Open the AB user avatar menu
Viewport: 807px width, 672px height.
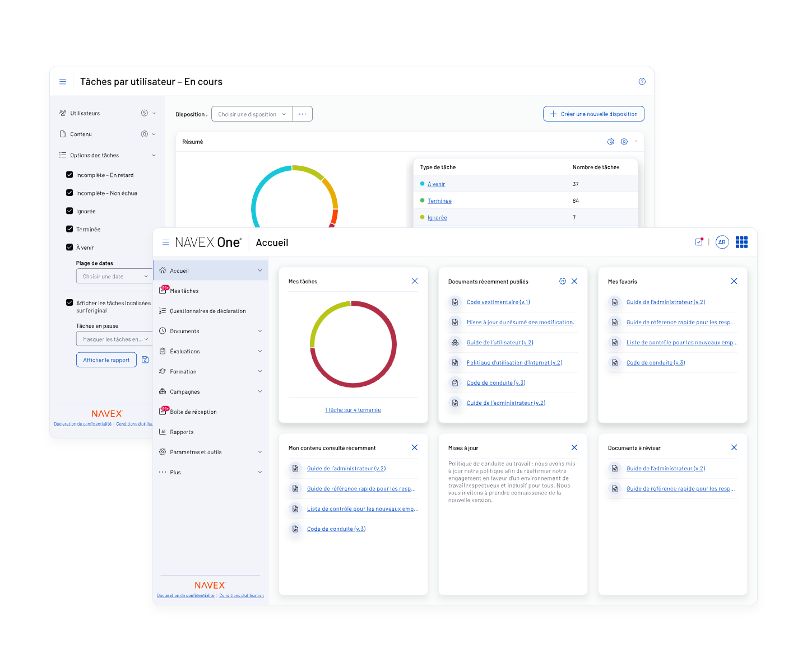point(722,242)
